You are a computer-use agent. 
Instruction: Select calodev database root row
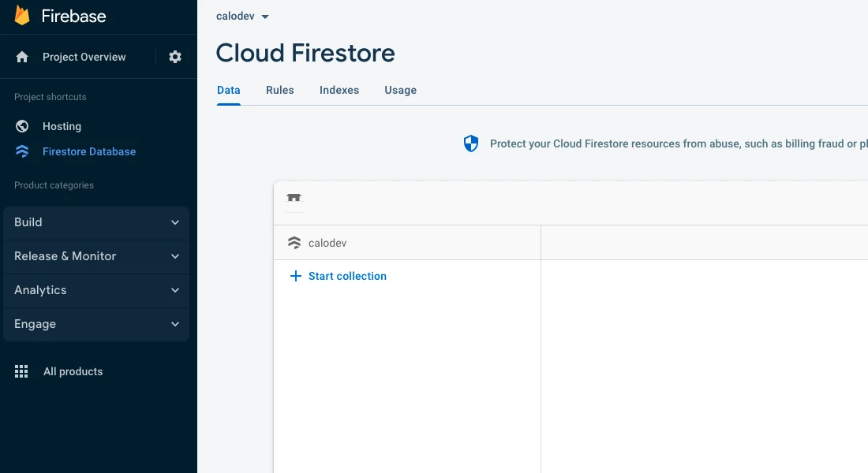coord(407,243)
